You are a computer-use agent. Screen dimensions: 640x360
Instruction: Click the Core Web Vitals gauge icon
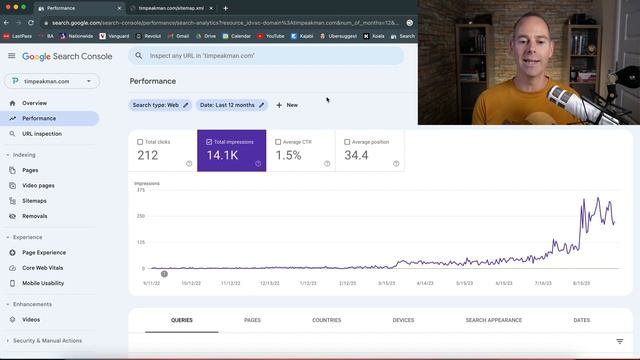point(12,268)
